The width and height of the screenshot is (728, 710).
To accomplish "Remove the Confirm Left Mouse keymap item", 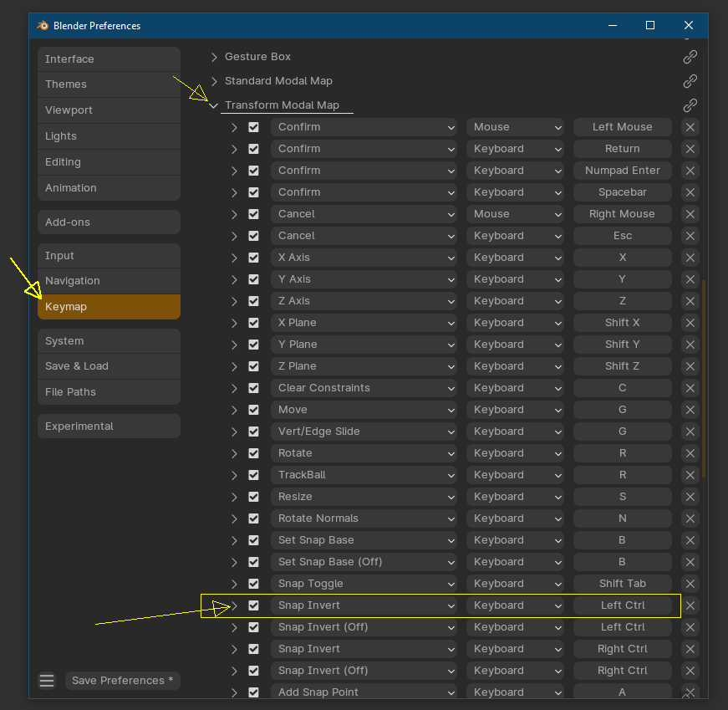I will (x=690, y=127).
